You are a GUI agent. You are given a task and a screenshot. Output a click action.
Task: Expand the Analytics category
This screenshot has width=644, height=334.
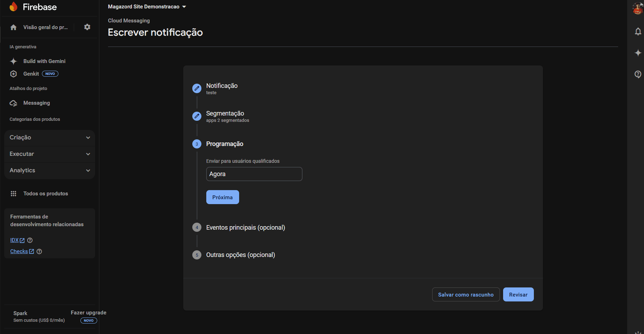[50, 171]
